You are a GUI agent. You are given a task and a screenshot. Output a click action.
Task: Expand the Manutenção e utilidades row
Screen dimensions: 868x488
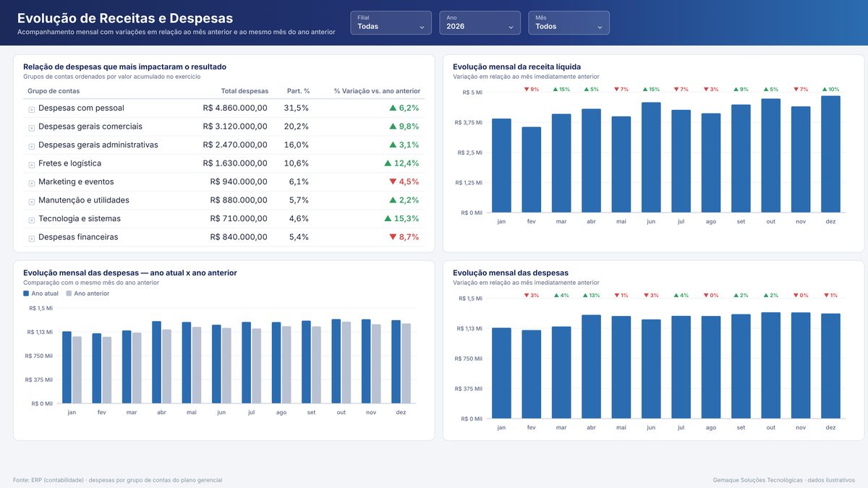pyautogui.click(x=31, y=201)
